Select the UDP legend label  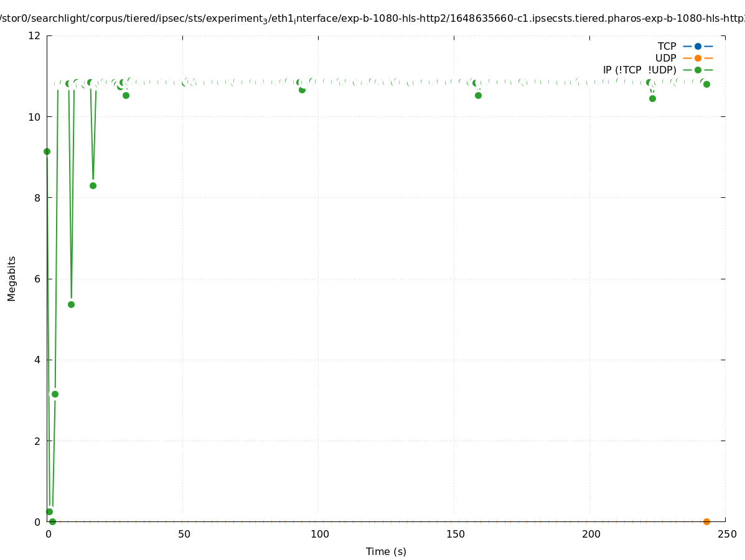(x=665, y=58)
